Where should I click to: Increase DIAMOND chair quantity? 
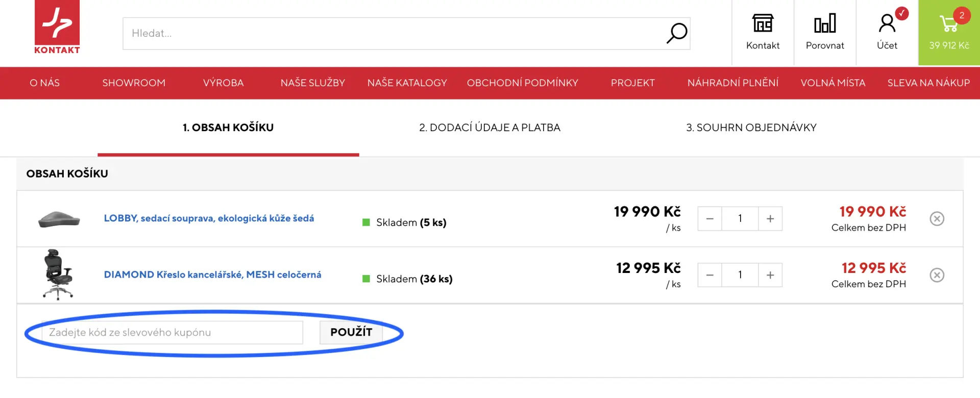(x=770, y=276)
